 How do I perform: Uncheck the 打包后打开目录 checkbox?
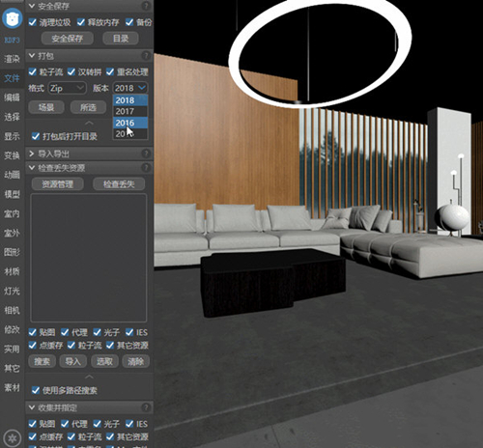[x=36, y=136]
